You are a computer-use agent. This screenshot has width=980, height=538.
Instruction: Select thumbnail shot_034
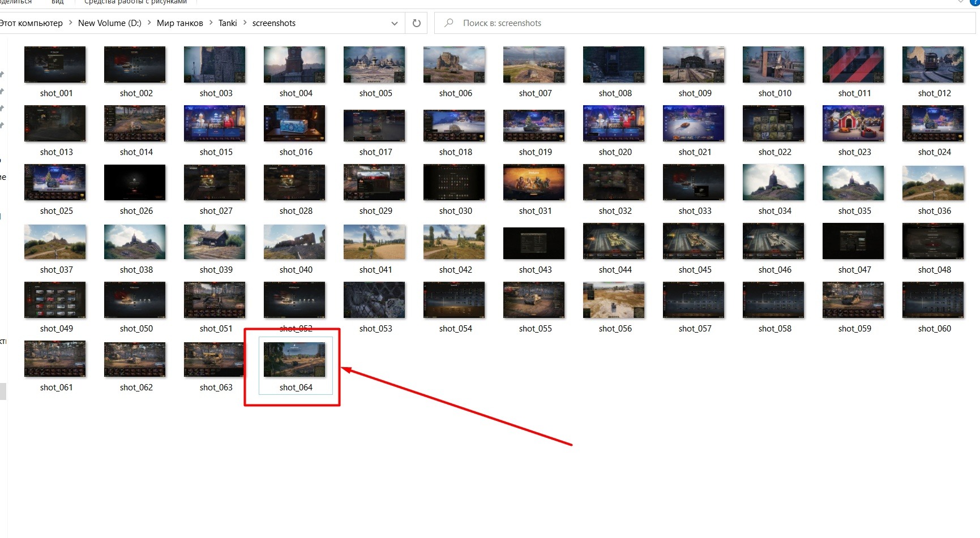(773, 182)
